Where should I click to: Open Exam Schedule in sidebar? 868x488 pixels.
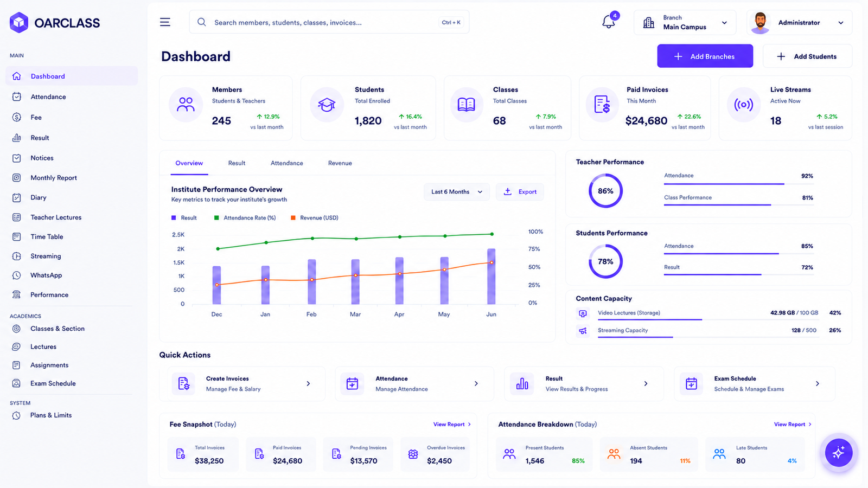point(72,383)
